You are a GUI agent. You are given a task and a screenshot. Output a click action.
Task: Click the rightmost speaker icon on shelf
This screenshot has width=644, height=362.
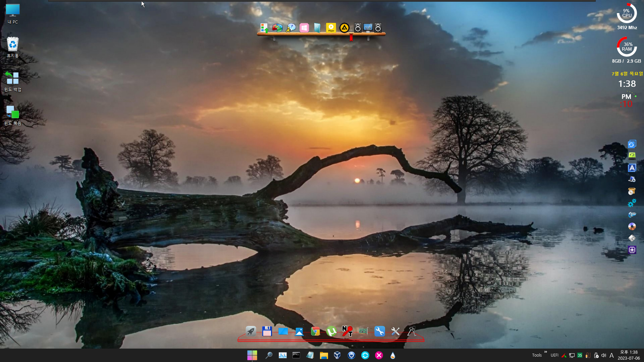pyautogui.click(x=378, y=28)
